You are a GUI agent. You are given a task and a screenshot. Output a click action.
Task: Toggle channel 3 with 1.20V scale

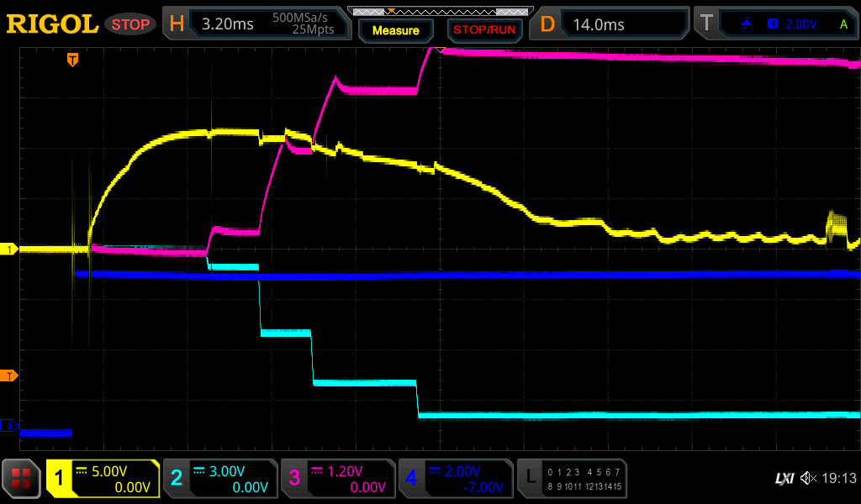pos(338,479)
